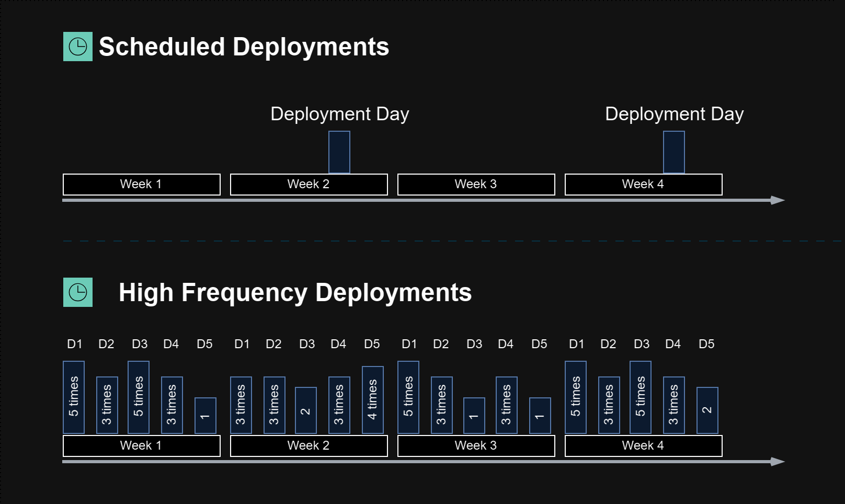The height and width of the screenshot is (504, 845).
Task: Click Deployment Day label above Week 4
Action: pos(675,114)
